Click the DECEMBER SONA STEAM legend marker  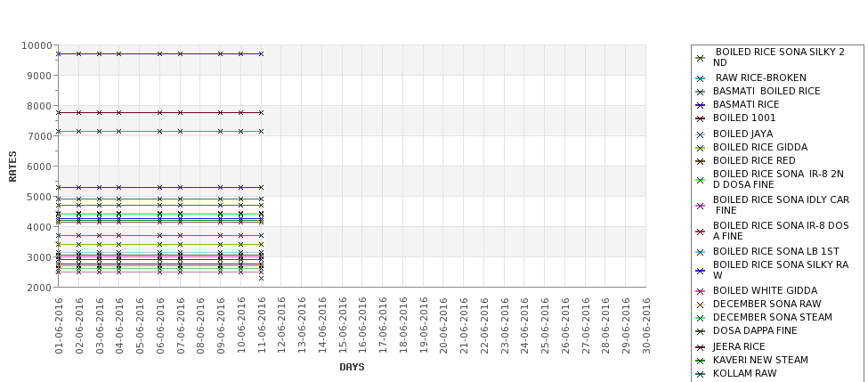[701, 318]
